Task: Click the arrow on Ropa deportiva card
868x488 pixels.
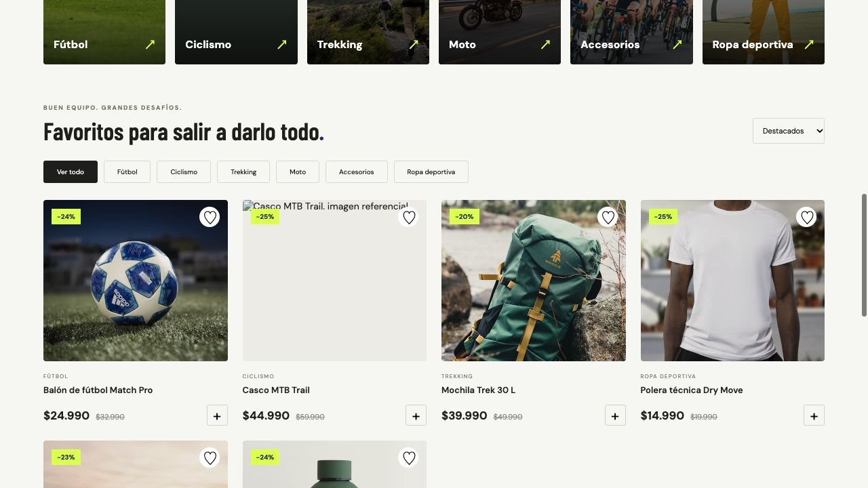Action: [x=809, y=45]
